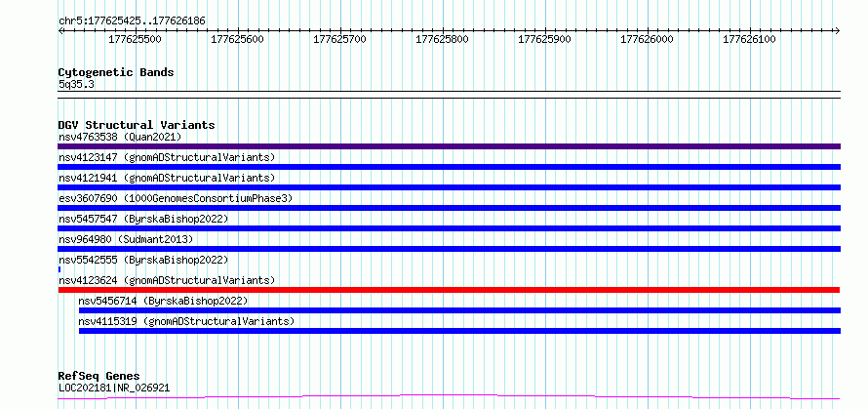This screenshot has width=868, height=409.
Task: Click ruler position 177625500
Action: (x=135, y=39)
